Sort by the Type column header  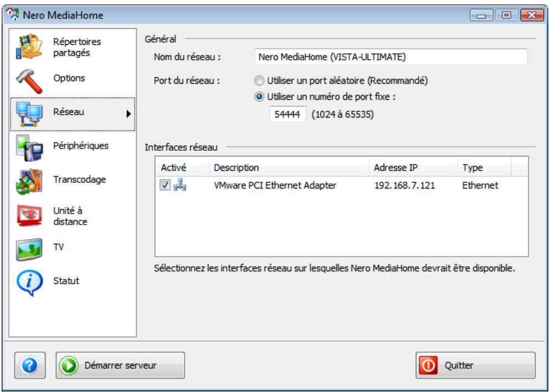coord(484,167)
